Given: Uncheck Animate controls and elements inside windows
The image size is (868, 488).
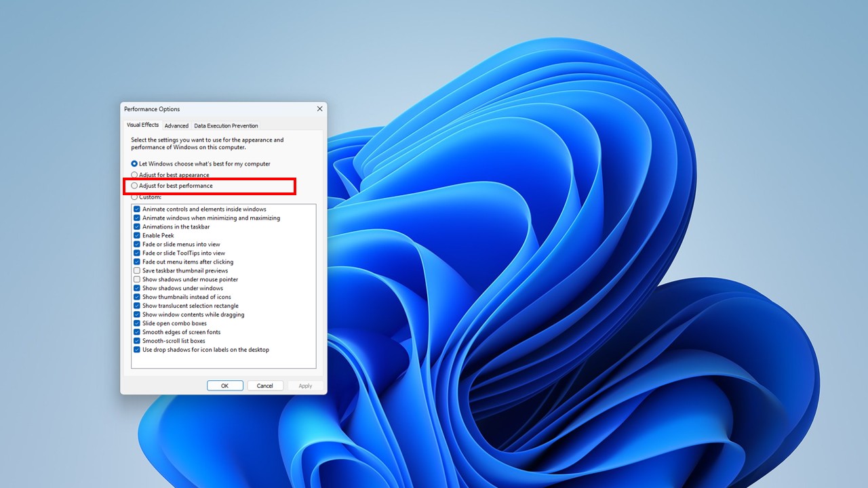Looking at the screenshot, I should coord(137,209).
